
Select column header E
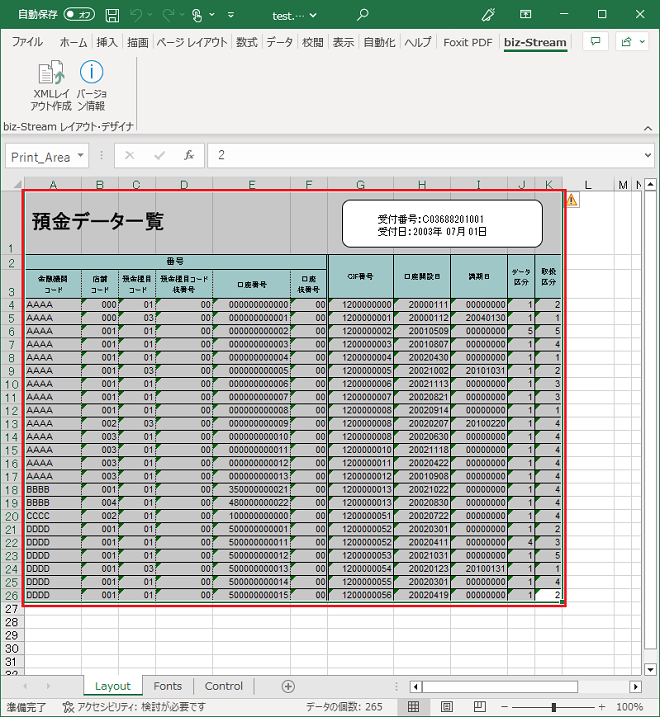click(x=252, y=184)
